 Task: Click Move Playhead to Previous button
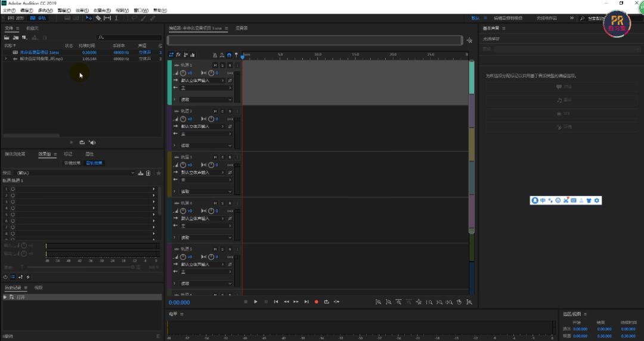(x=276, y=302)
